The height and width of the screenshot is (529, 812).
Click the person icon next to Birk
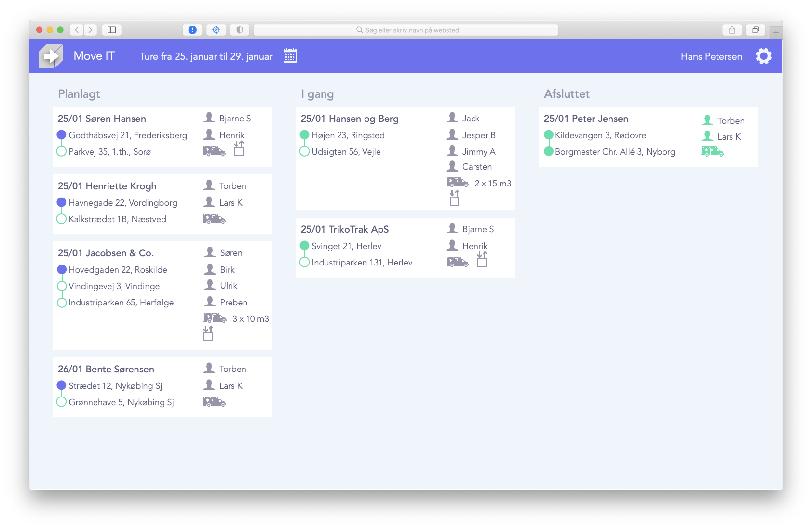[210, 269]
